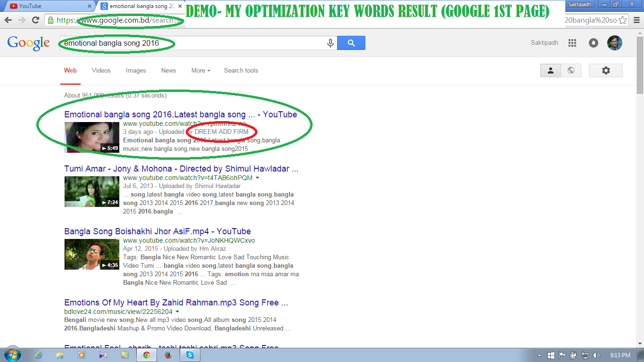Viewport: 644px width, 362px height.
Task: Open the Windows Start menu
Action: point(12,354)
